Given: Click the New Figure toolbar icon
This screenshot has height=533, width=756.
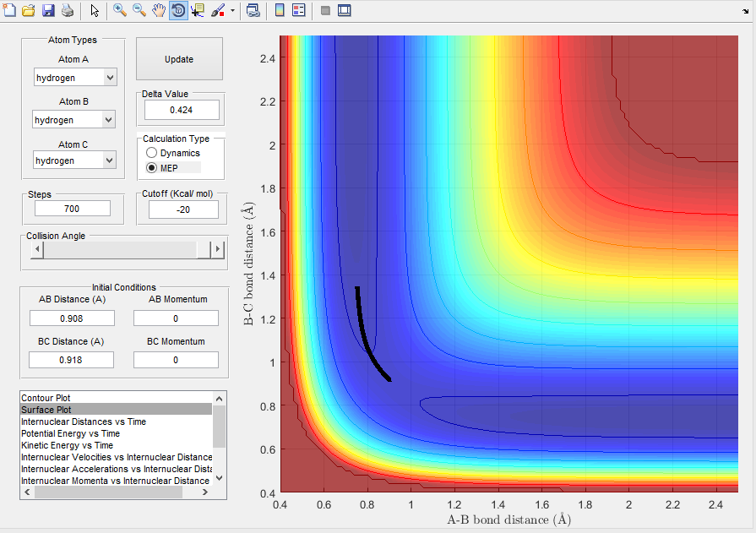Looking at the screenshot, I should point(10,11).
